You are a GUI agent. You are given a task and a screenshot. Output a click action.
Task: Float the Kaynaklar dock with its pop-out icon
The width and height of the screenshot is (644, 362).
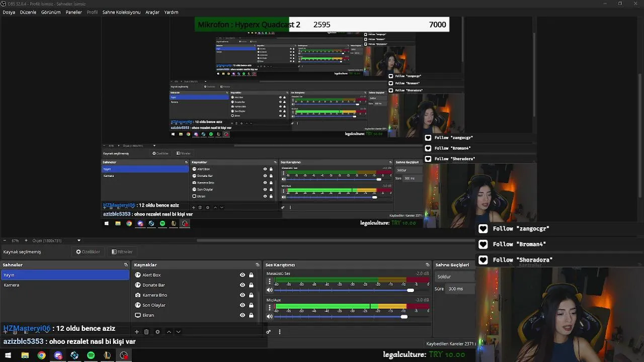click(258, 265)
